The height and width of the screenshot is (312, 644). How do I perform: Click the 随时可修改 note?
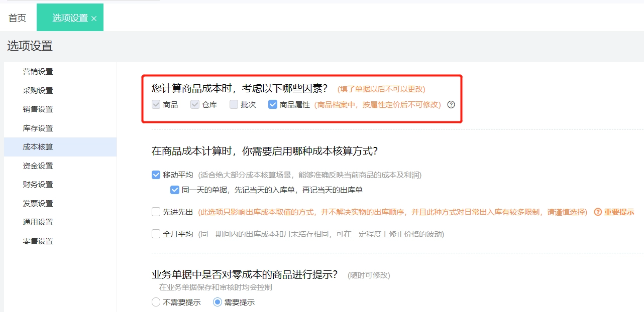click(369, 275)
